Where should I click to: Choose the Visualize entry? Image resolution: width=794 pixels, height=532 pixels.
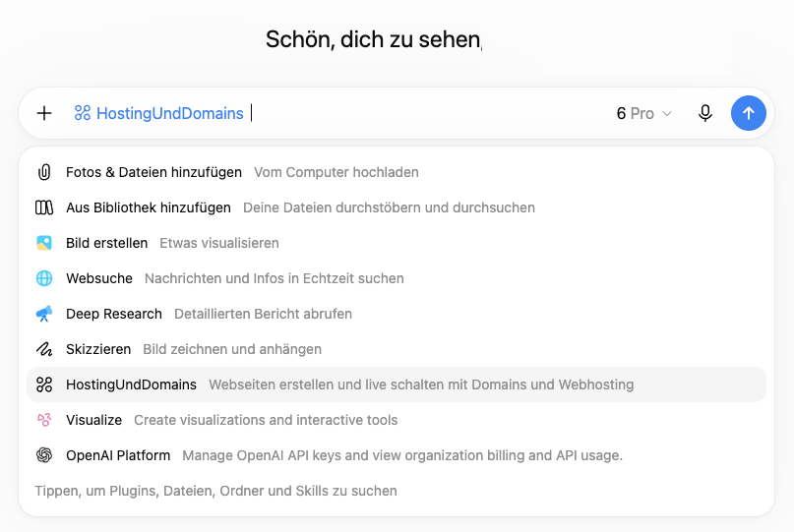(x=397, y=420)
